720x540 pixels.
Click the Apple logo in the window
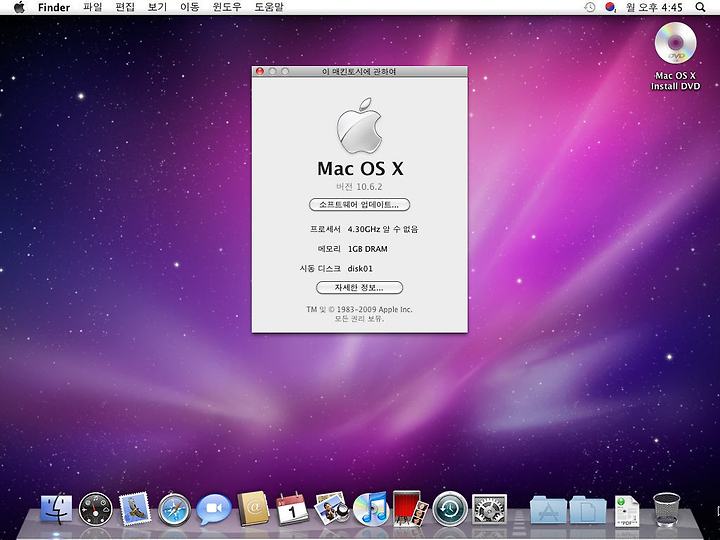[x=359, y=125]
